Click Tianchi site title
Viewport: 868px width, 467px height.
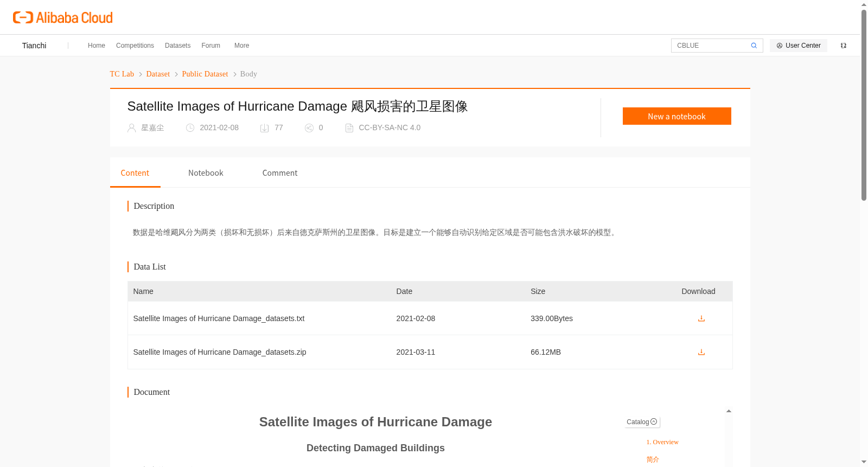[34, 46]
